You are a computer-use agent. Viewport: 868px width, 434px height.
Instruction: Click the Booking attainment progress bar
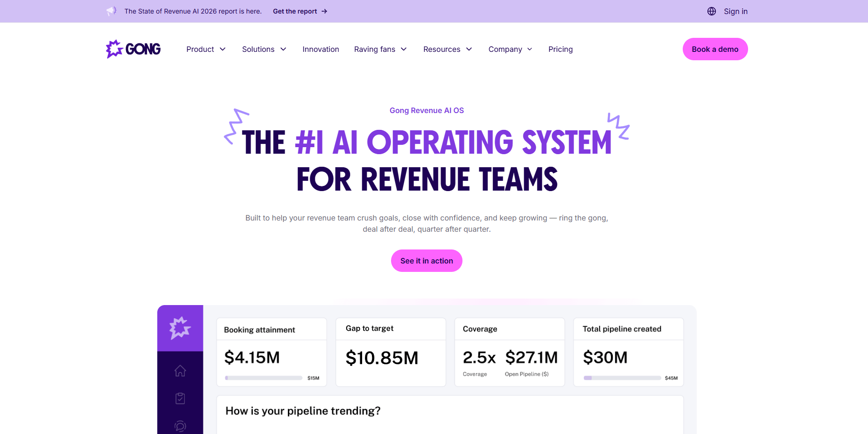264,378
